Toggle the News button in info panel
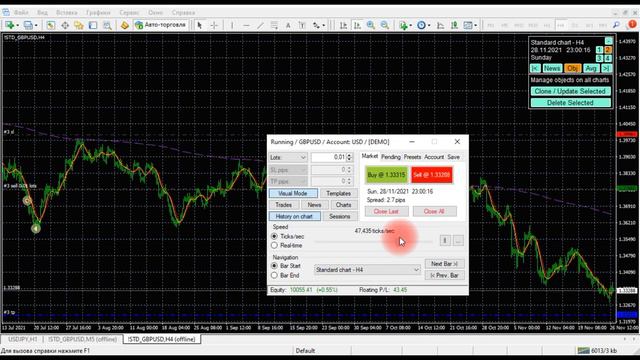 552,68
